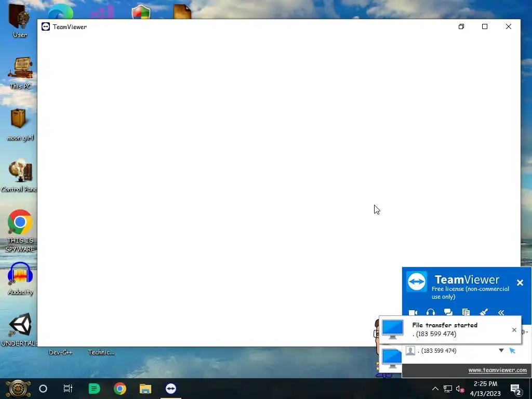Click the muted volume tray icon

point(460,389)
